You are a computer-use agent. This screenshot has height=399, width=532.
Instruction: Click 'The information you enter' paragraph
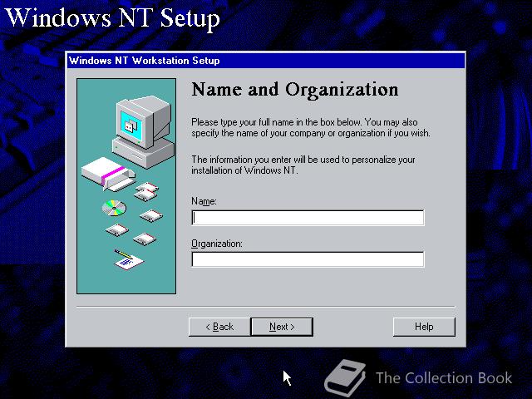303,165
